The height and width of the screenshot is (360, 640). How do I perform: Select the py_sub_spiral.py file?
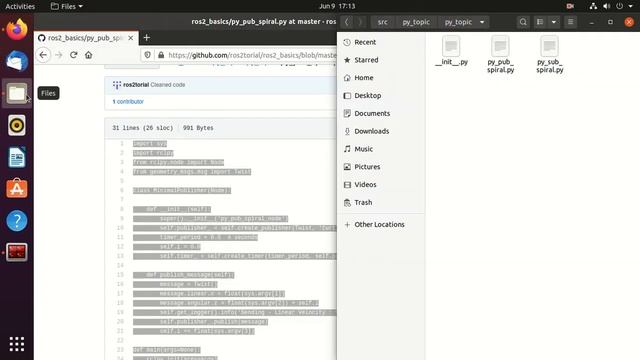549,55
